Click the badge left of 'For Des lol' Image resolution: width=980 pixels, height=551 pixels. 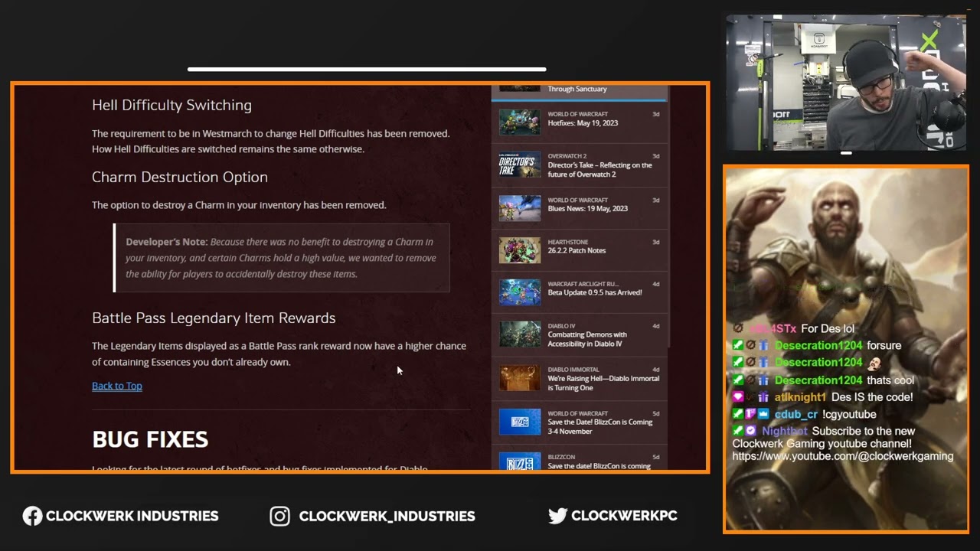(x=738, y=328)
